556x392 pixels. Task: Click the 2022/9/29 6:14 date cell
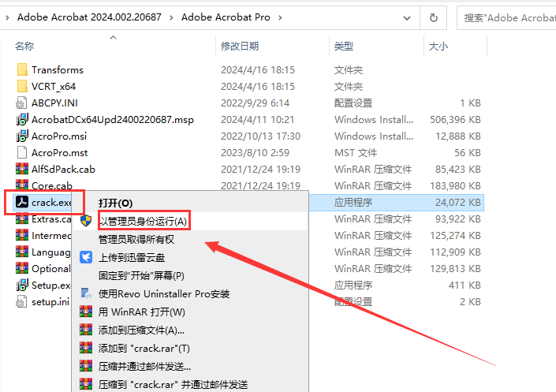[255, 103]
